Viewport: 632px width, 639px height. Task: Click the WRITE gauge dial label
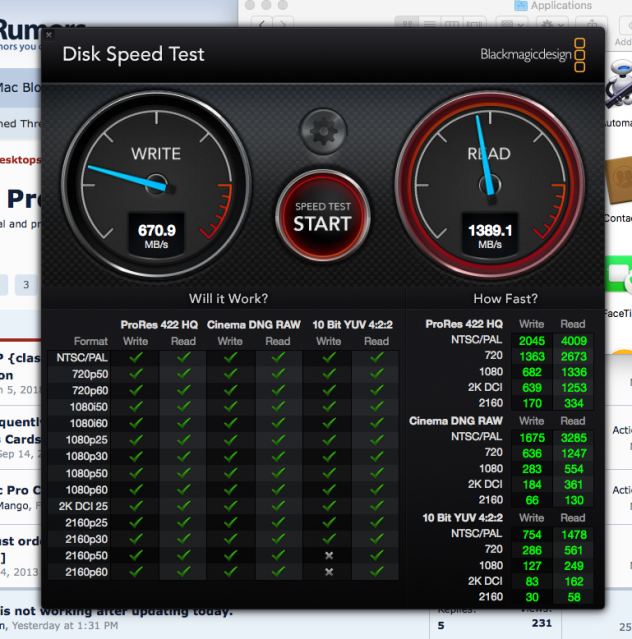[x=156, y=154]
